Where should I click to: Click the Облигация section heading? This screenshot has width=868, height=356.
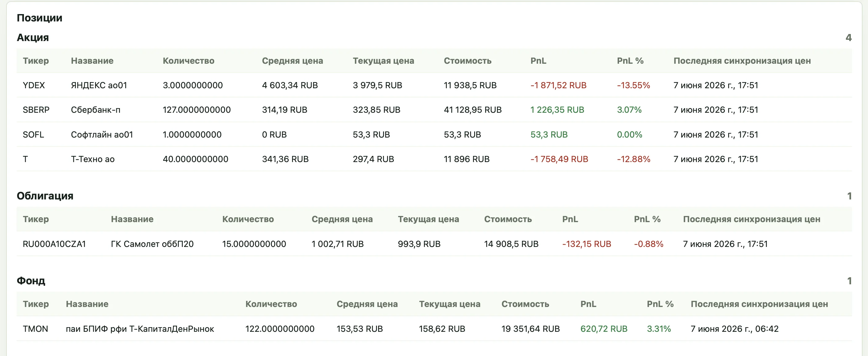tap(45, 196)
